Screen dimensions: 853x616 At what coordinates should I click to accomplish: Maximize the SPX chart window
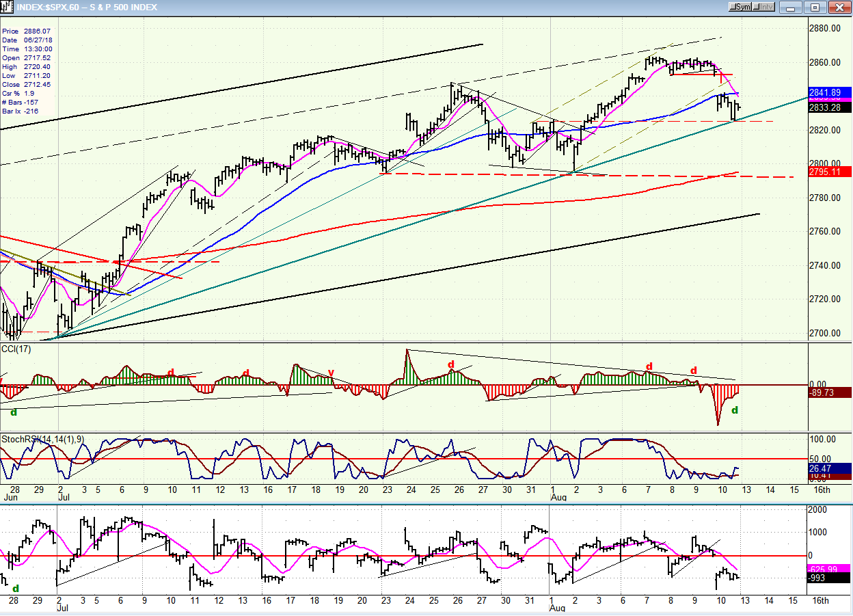coord(814,7)
